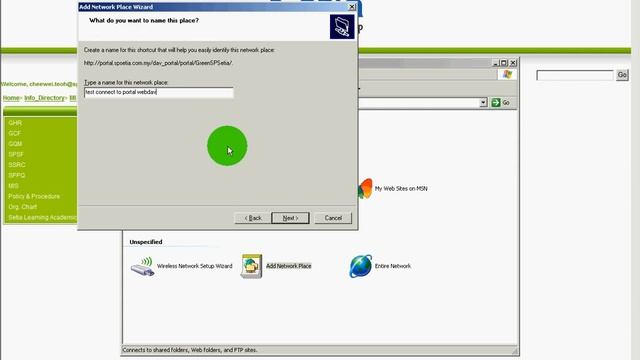Open GHR in the green sidebar
This screenshot has width=640, height=360.
(15, 123)
